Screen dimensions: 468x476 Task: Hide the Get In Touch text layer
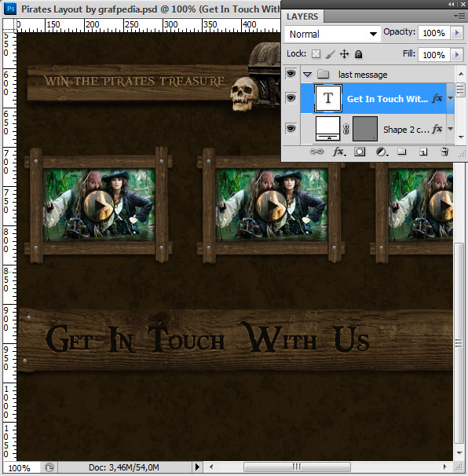pos(291,97)
